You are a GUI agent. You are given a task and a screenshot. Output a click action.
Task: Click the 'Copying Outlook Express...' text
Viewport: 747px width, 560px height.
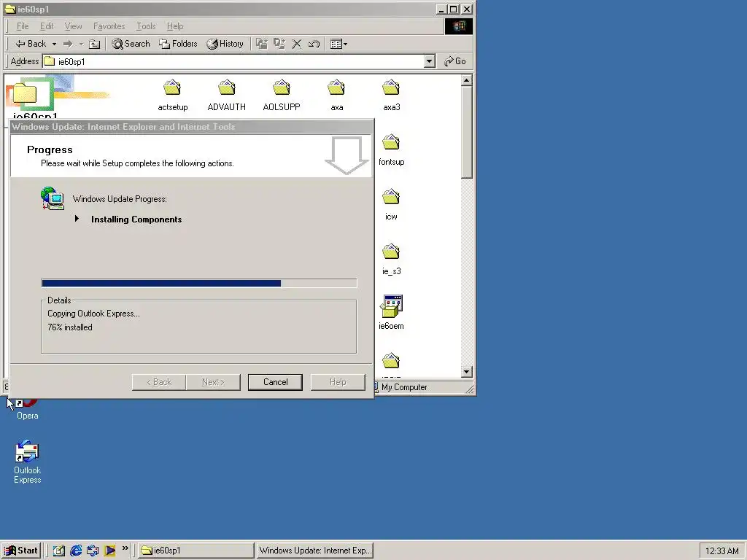click(x=93, y=314)
